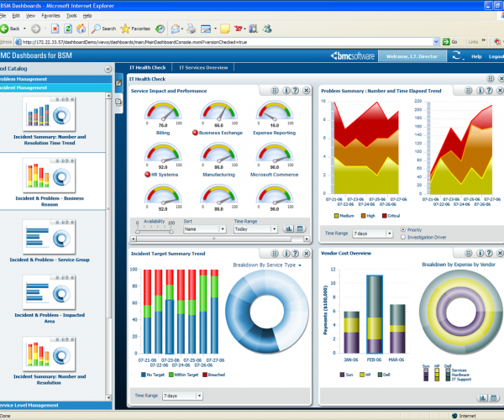Image resolution: width=504 pixels, height=420 pixels.
Task: Show info for Problem Summary panel
Action: click(480, 91)
